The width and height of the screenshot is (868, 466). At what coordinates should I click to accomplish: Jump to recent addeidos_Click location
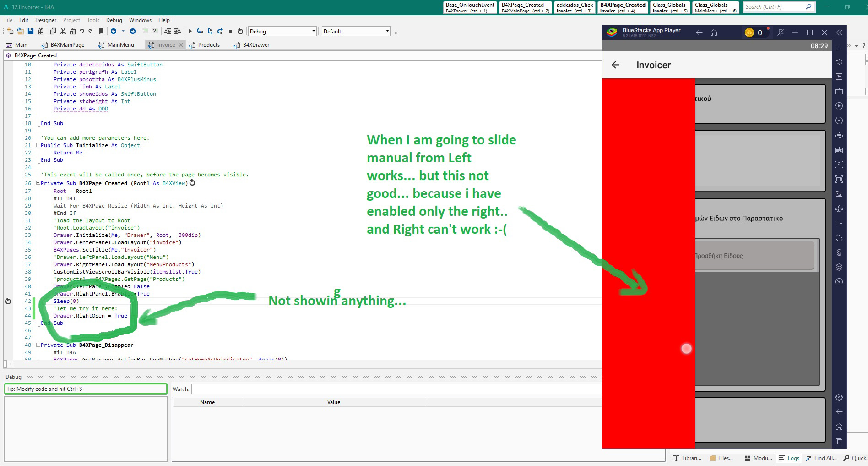point(575,8)
